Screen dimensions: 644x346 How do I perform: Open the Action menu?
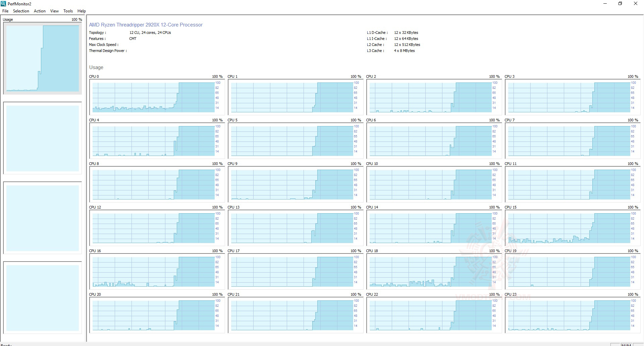pos(40,11)
